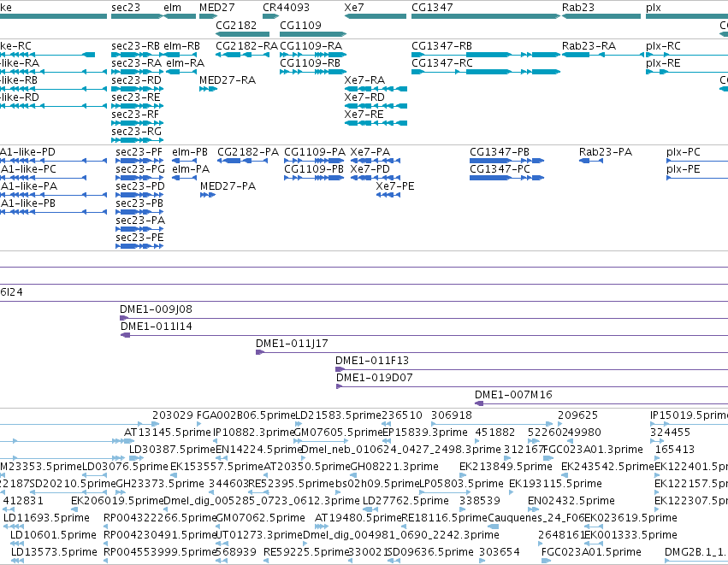
Task: Select transcript Rab23-RA
Action: coord(601,55)
